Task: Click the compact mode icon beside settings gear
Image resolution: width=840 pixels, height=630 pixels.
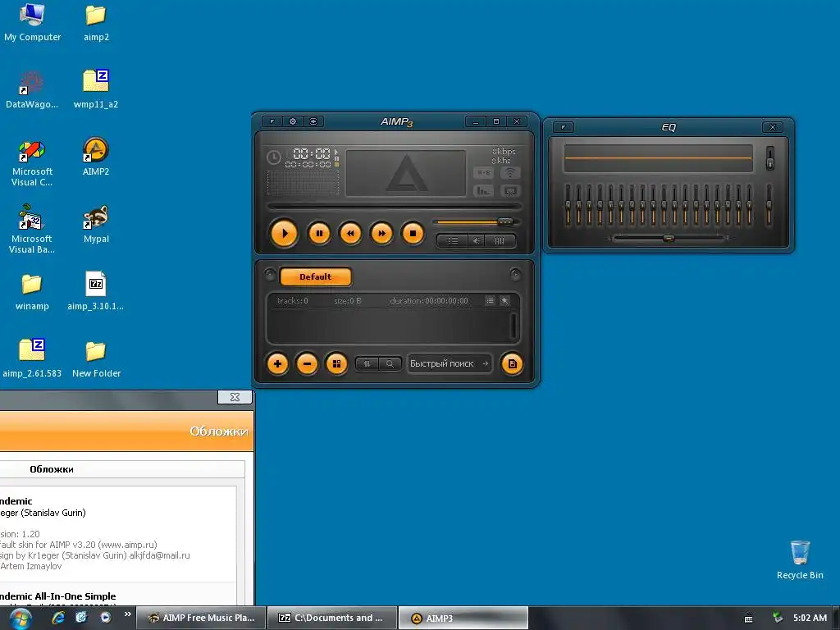Action: (313, 121)
